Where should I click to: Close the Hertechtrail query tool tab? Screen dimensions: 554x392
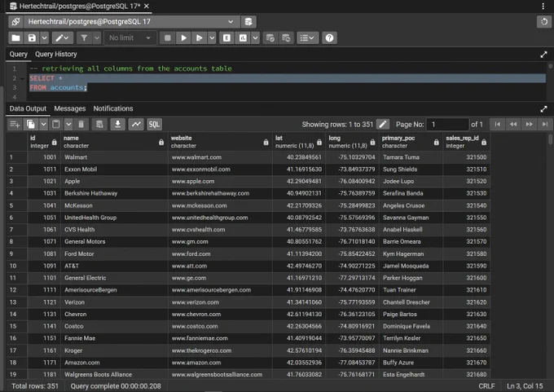click(x=147, y=6)
